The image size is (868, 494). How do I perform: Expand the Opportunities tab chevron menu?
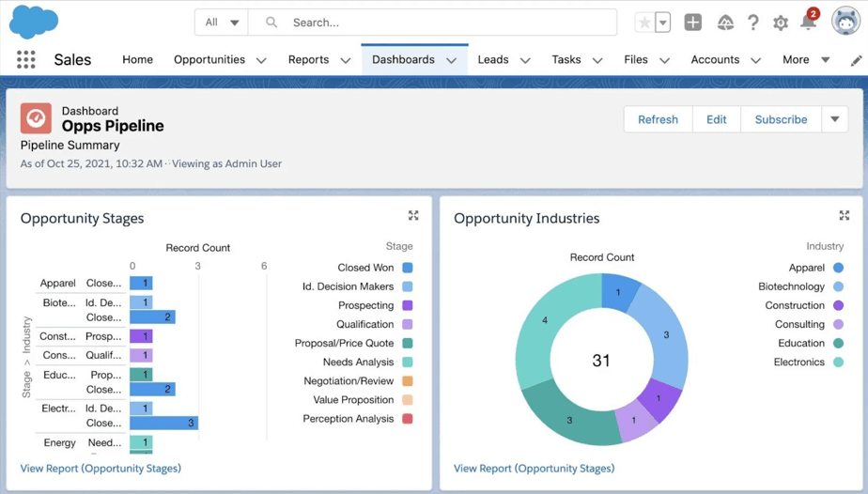point(261,60)
